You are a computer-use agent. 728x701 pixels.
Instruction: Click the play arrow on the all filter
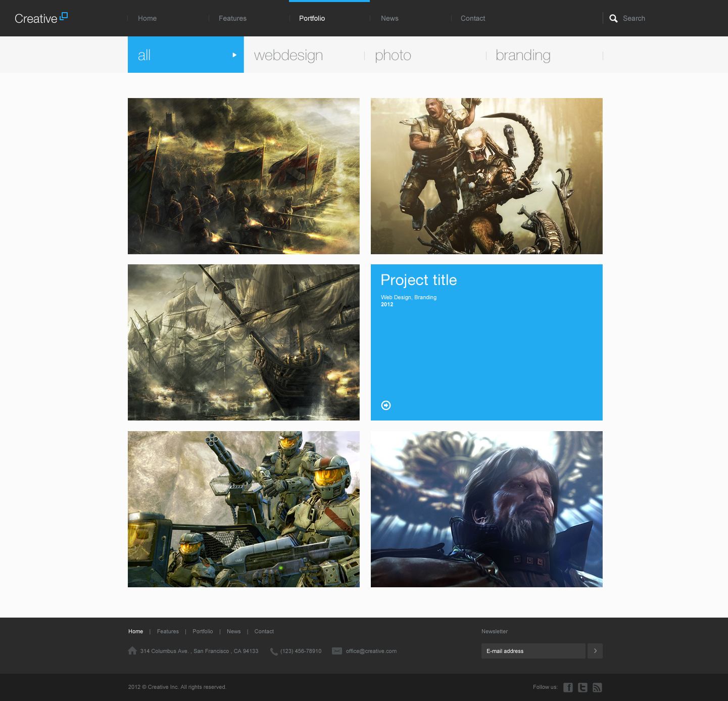pyautogui.click(x=234, y=55)
